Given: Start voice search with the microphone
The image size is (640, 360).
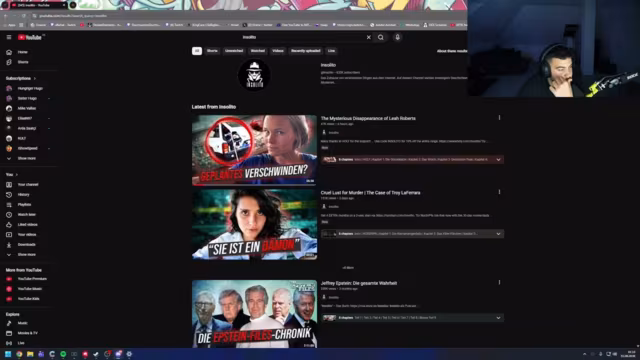Looking at the screenshot, I should coord(397,37).
